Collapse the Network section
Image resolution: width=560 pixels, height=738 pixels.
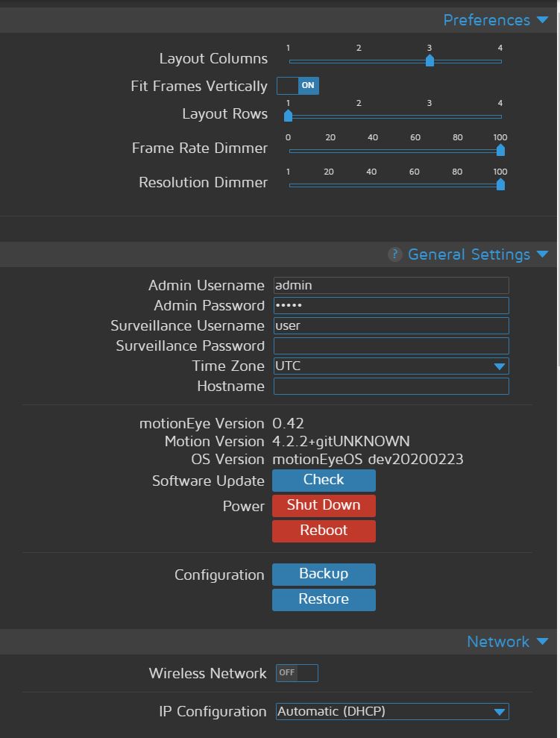coord(543,641)
